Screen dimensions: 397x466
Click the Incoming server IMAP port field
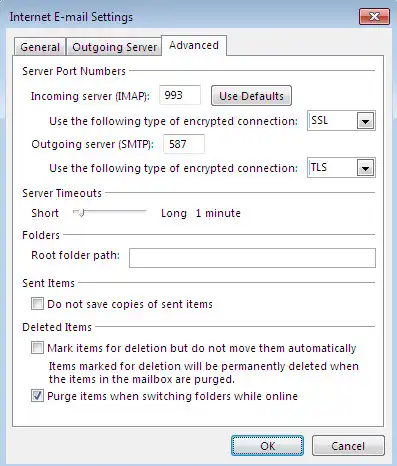180,95
